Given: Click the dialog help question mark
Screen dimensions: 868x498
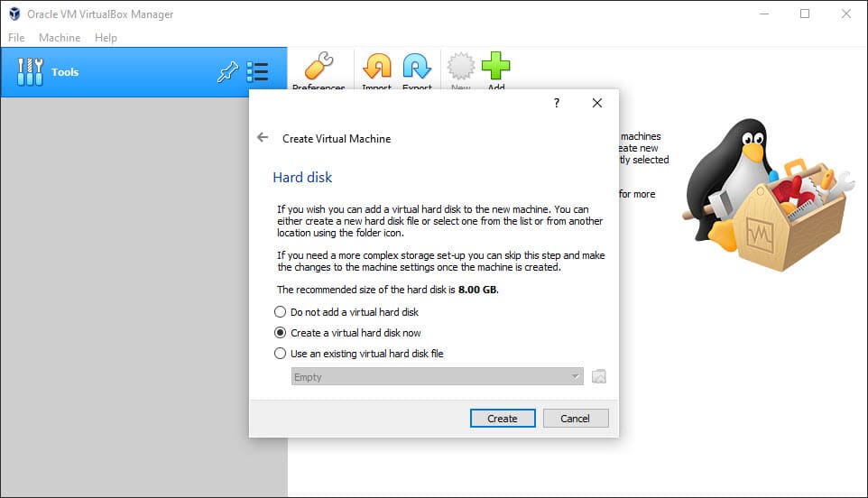Looking at the screenshot, I should (x=557, y=103).
